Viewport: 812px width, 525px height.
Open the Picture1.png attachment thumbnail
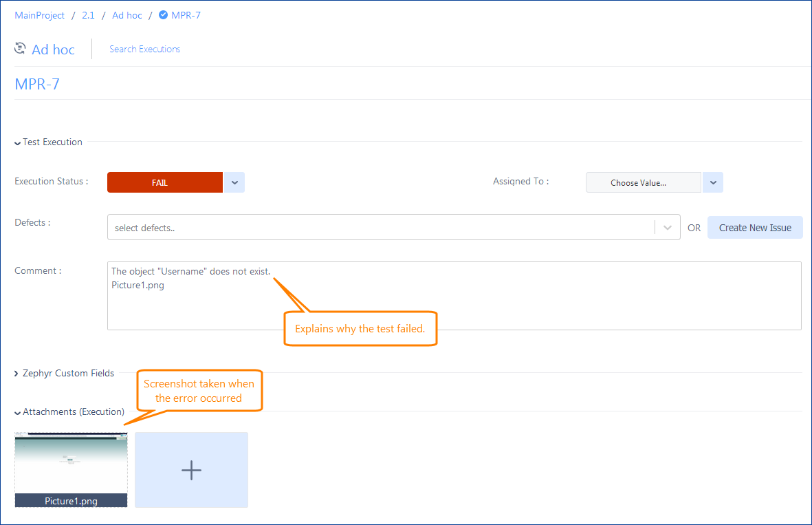[x=71, y=464]
